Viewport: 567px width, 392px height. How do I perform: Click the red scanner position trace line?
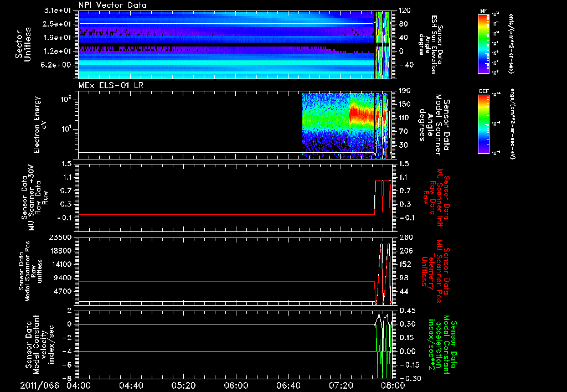point(226,281)
